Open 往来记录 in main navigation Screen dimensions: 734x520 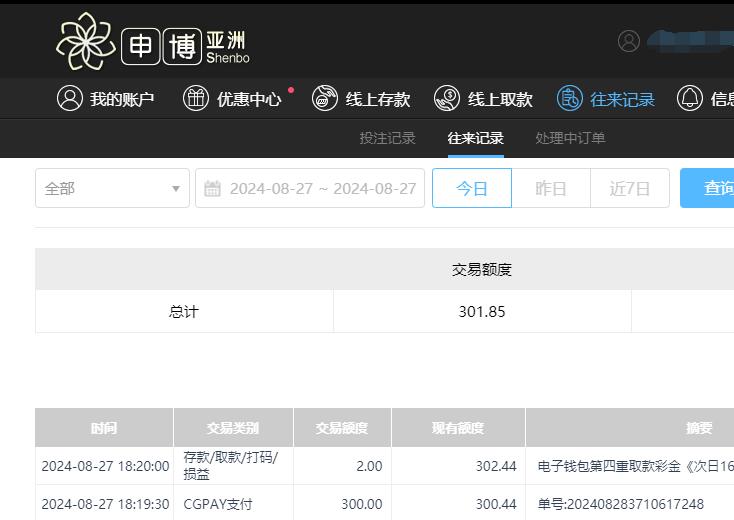point(622,99)
